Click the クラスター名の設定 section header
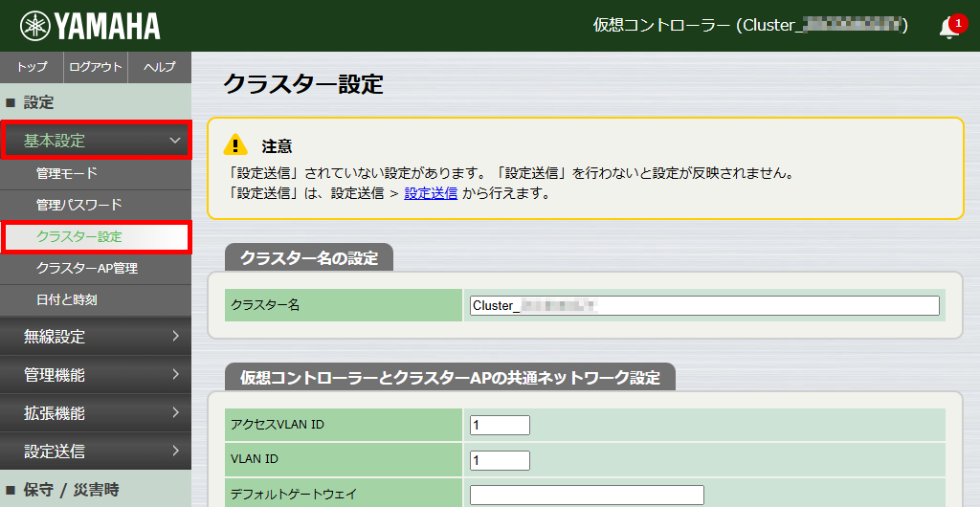The height and width of the screenshot is (507, 980). (x=309, y=258)
